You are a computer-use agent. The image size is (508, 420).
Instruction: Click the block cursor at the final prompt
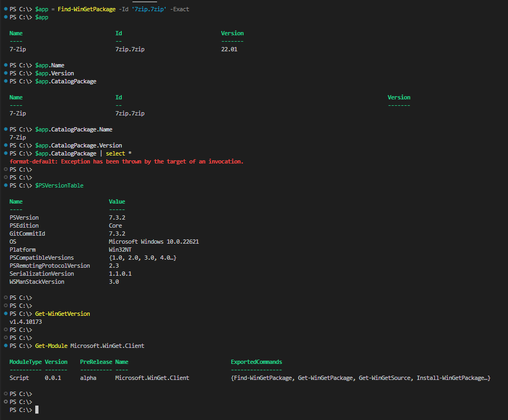pyautogui.click(x=37, y=410)
